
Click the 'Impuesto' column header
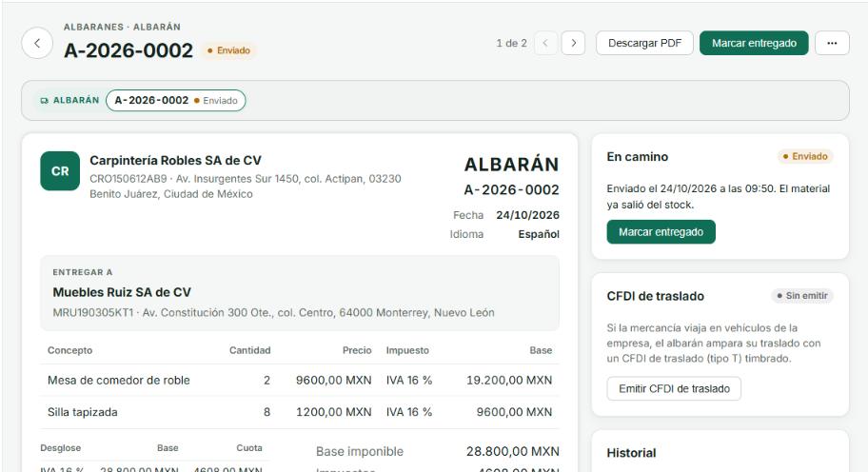407,350
